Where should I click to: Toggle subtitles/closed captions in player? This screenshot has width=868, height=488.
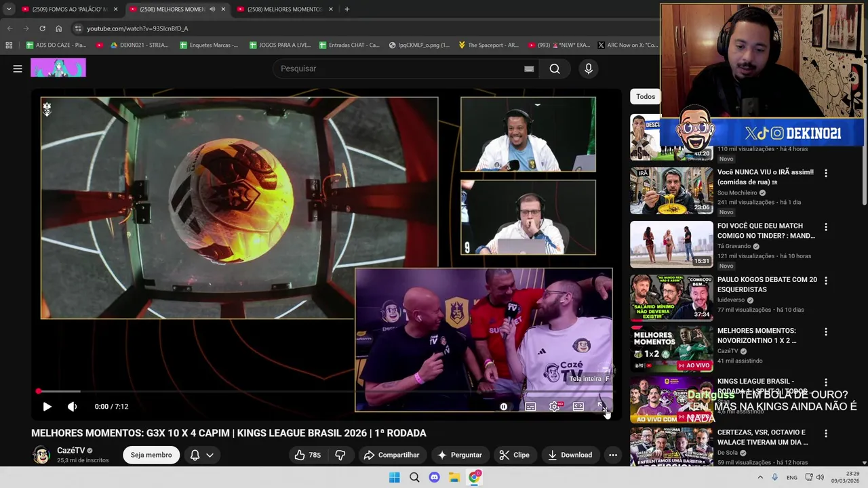click(530, 407)
